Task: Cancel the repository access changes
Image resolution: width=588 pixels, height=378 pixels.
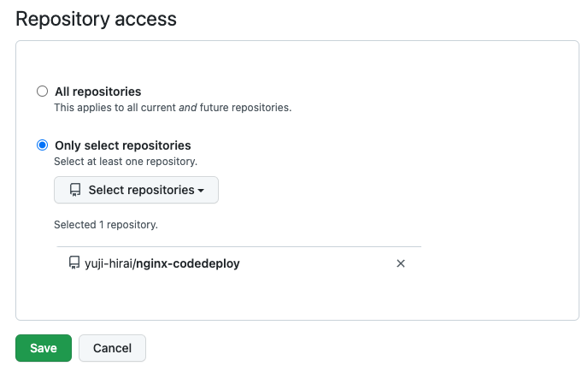Action: pos(112,348)
